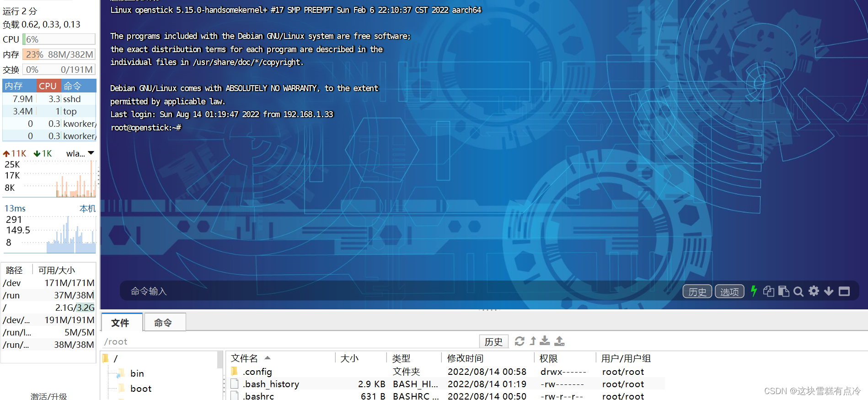Click the 本机 latency label

pos(87,208)
